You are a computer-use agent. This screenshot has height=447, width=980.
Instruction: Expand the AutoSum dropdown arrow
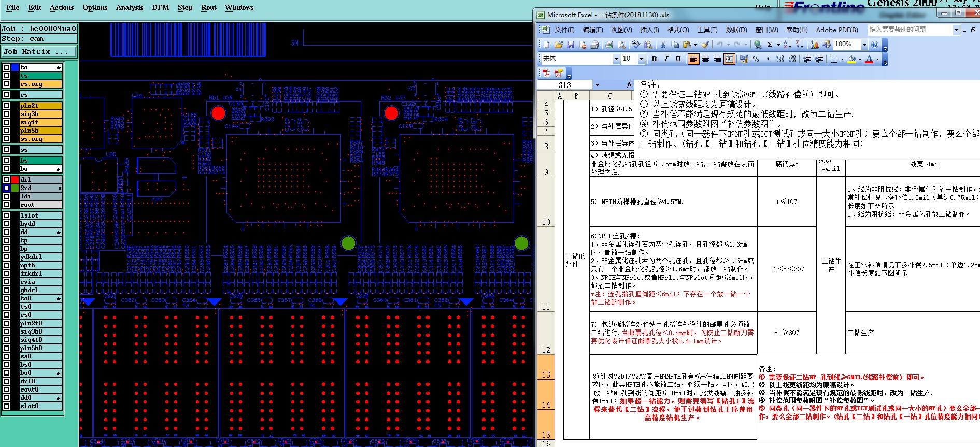pos(778,45)
